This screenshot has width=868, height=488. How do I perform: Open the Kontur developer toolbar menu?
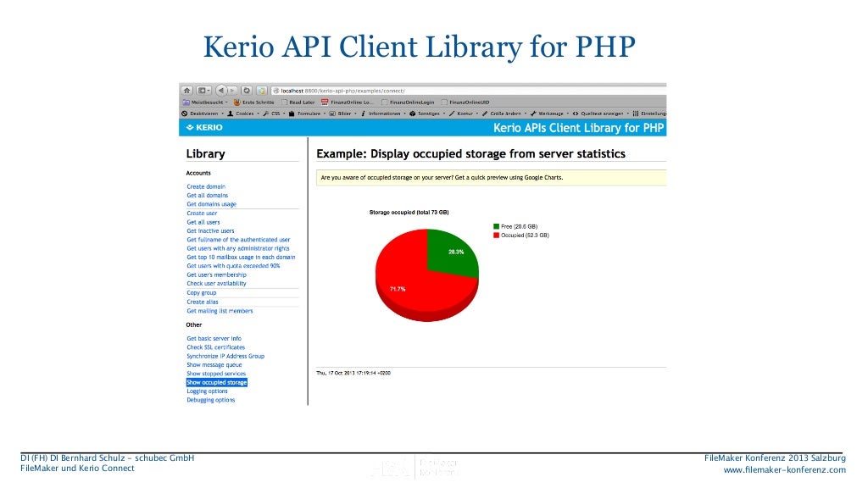(x=464, y=114)
